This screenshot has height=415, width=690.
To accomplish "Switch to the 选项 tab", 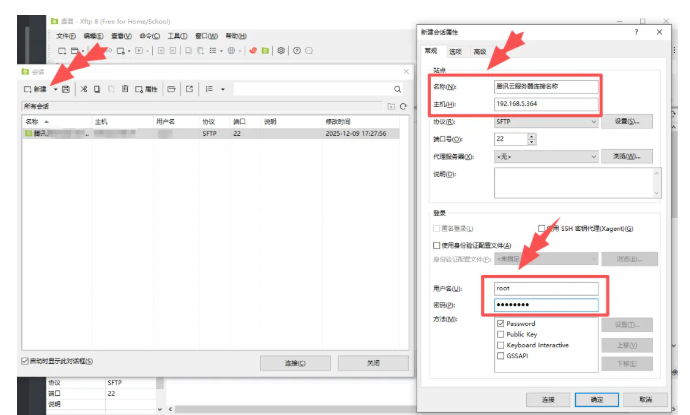I will pos(455,51).
